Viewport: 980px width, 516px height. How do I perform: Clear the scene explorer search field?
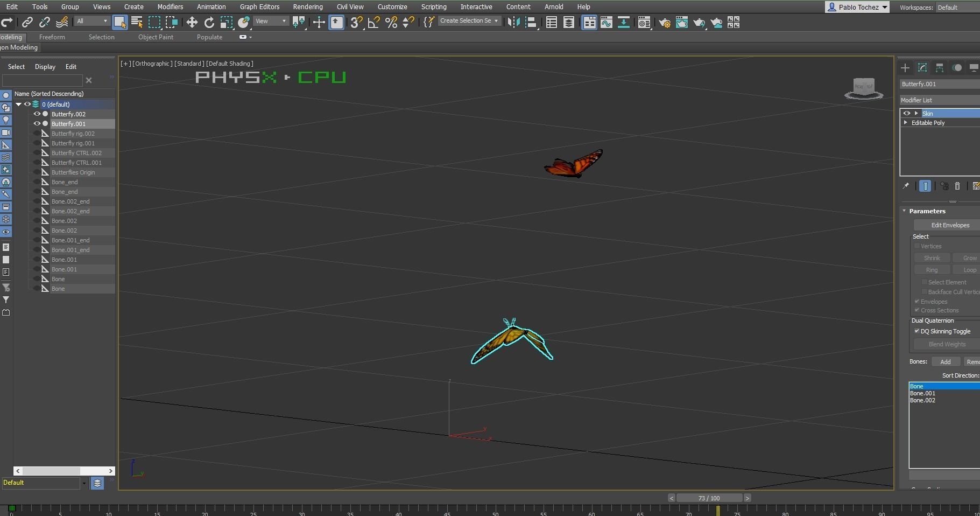[89, 80]
